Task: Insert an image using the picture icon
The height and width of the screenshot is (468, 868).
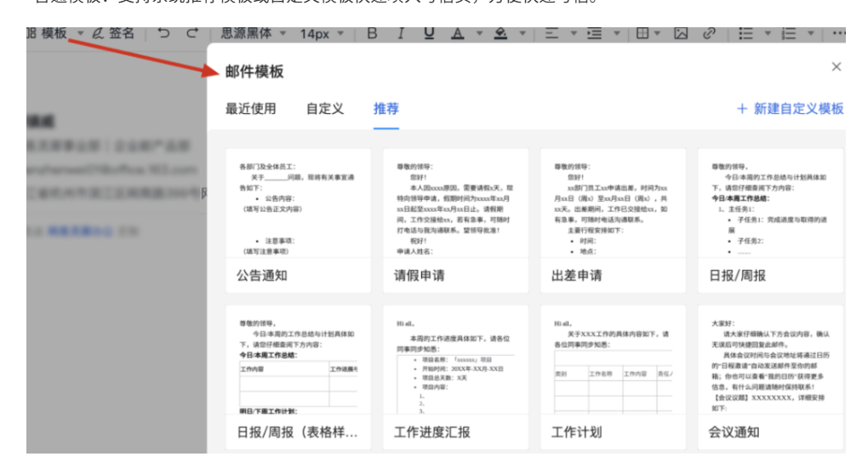Action: click(x=681, y=34)
